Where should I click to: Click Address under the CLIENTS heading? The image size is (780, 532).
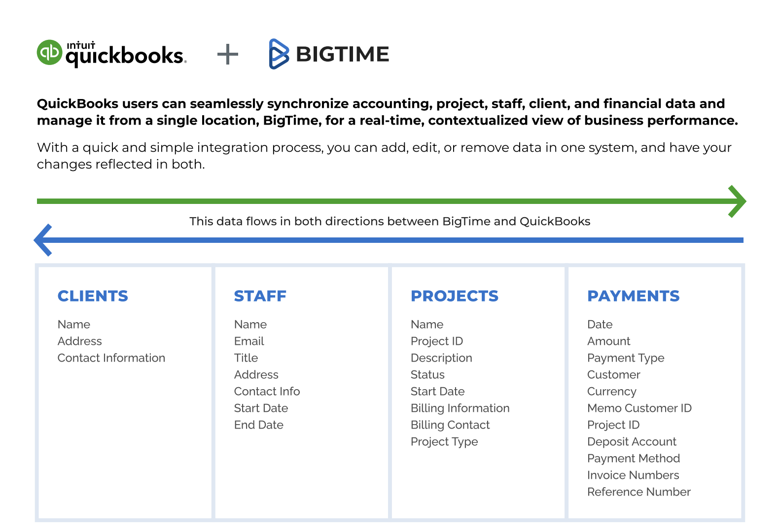(80, 341)
